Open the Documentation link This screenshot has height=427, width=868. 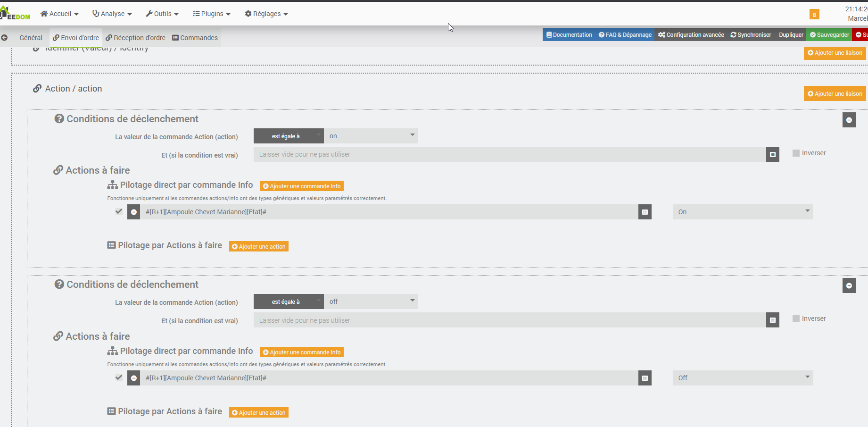pos(569,35)
